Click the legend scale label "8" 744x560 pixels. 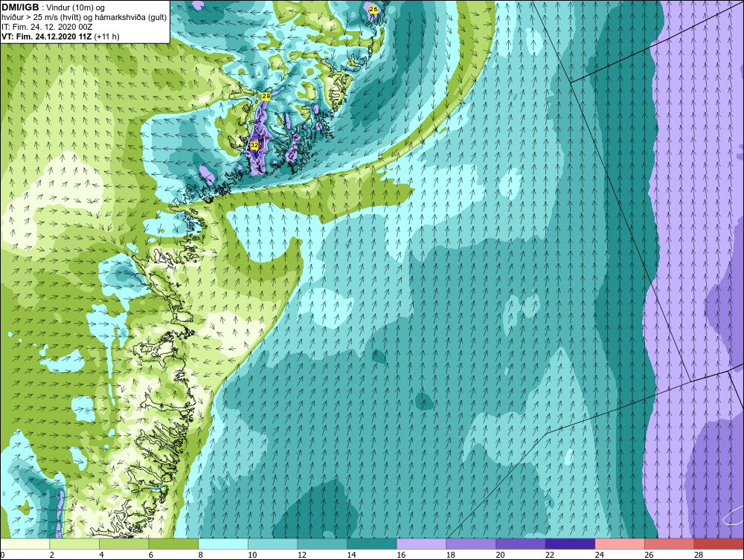point(200,556)
